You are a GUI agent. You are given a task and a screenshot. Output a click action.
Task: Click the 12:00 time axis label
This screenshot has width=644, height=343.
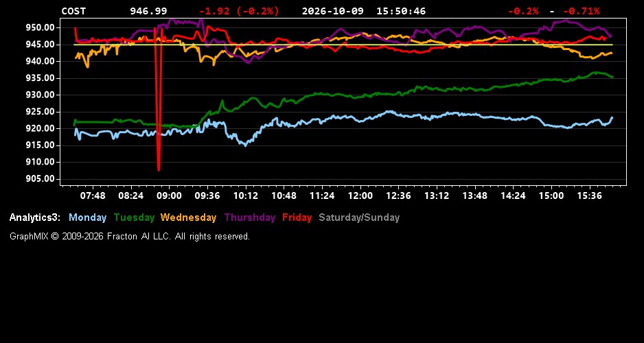(360, 196)
